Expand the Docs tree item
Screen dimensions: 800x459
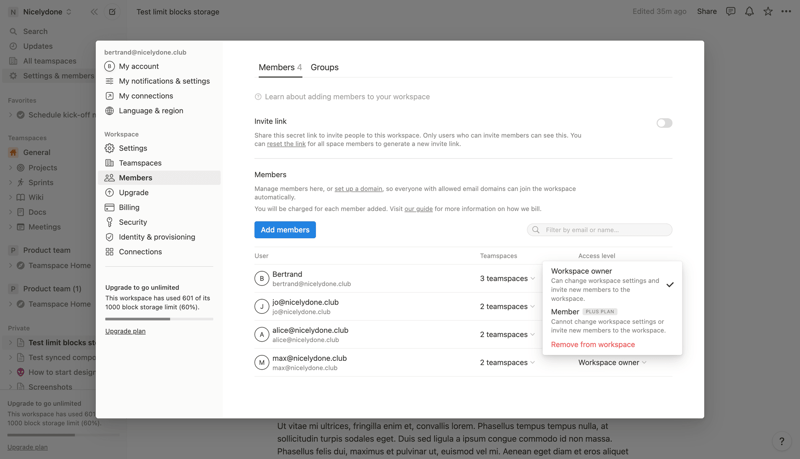coord(10,212)
